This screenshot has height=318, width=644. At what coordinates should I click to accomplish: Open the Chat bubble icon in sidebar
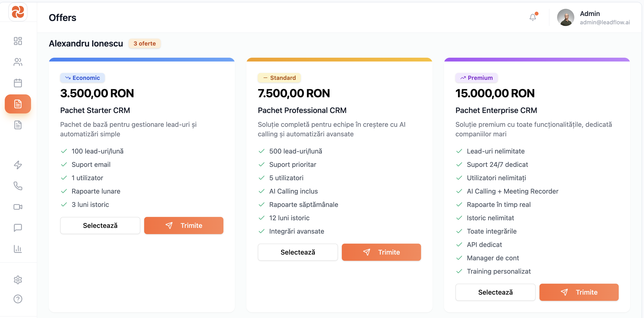click(18, 228)
